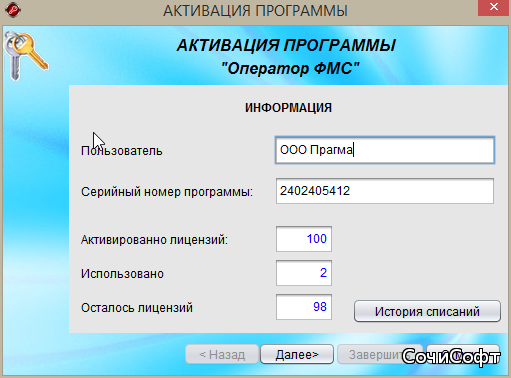Click the АКТИВАЦИЯ ПРОГРАММЫ italic header
This screenshot has height=378, width=511.
(286, 45)
